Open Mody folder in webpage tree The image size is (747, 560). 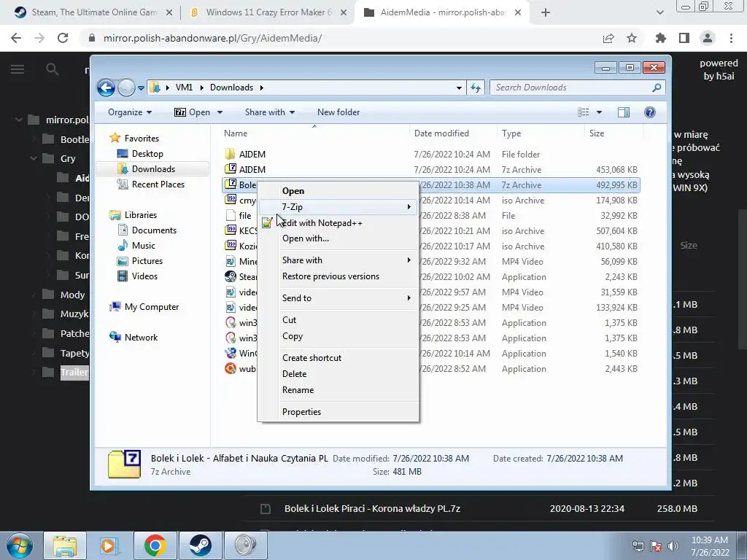point(72,295)
